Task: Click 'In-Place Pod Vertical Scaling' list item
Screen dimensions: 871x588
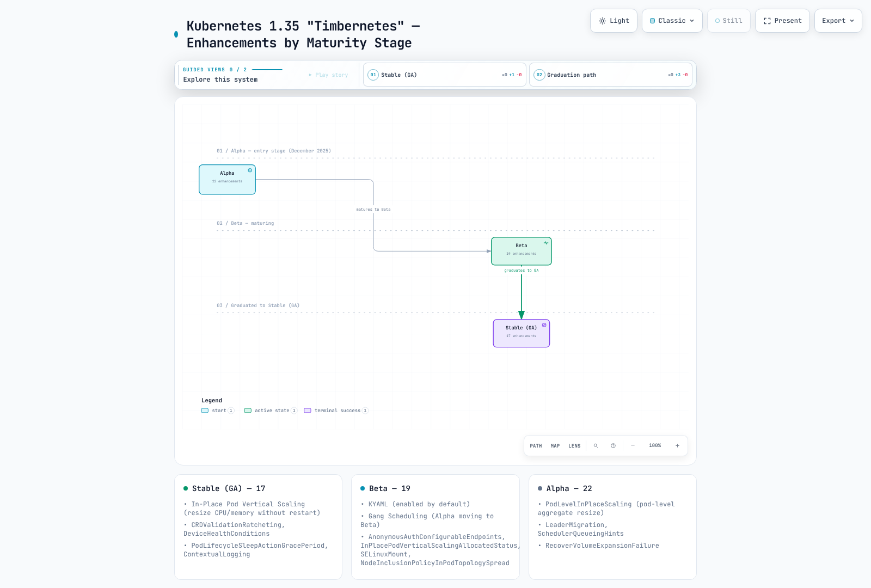Action: [252, 509]
